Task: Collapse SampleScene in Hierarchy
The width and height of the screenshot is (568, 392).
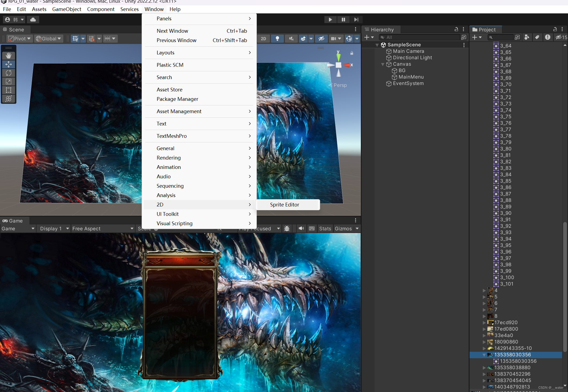Action: (x=377, y=45)
